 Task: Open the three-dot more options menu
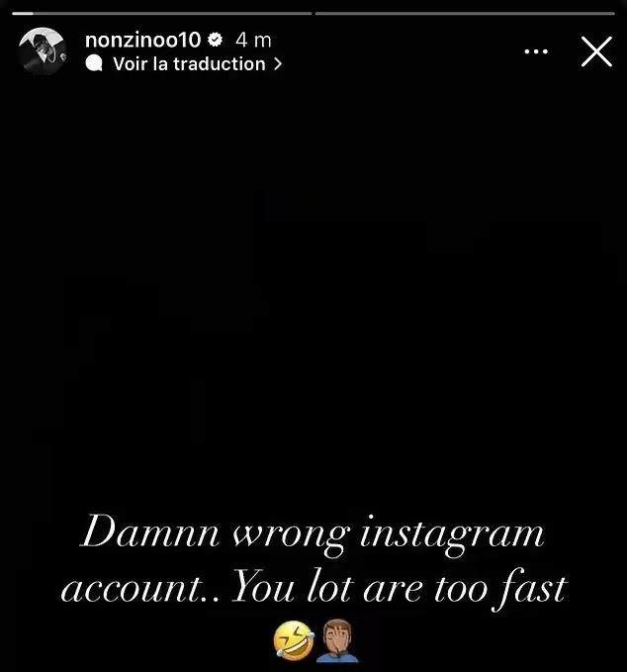[x=536, y=51]
